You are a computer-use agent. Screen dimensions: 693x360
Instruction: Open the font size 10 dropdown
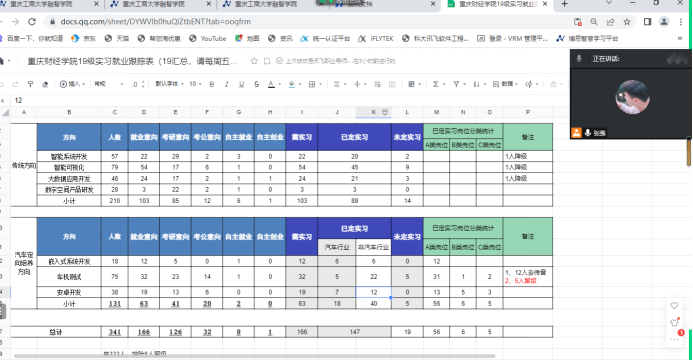[195, 84]
